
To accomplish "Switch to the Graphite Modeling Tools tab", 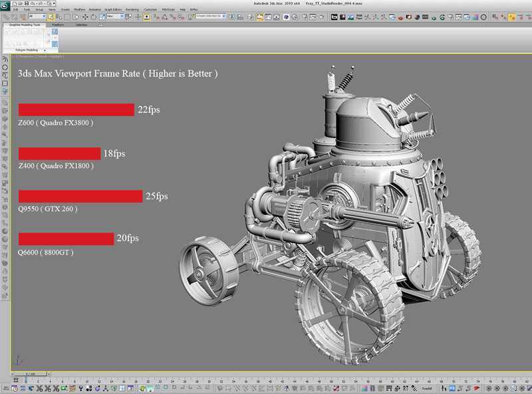I will (25, 25).
